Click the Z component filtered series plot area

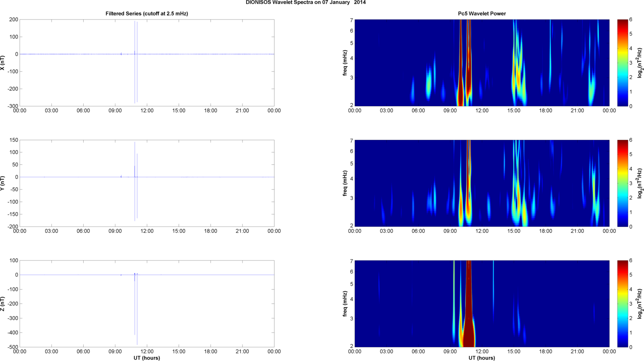147,304
